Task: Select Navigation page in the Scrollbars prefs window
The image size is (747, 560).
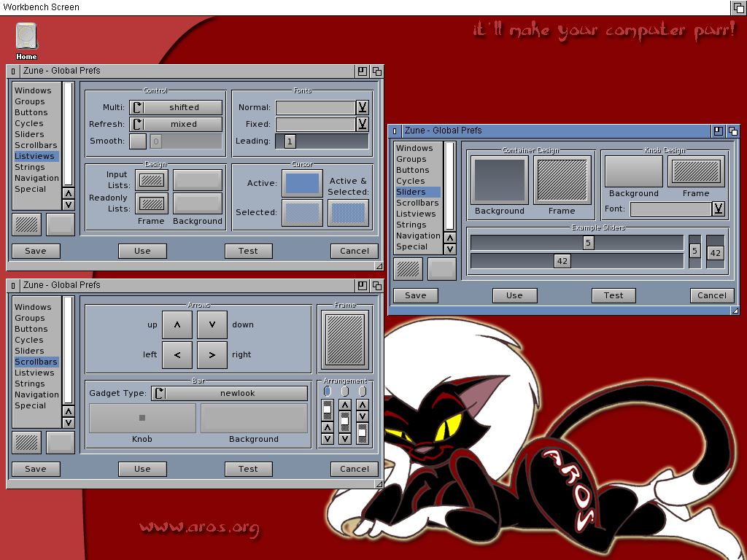Action: pos(36,394)
